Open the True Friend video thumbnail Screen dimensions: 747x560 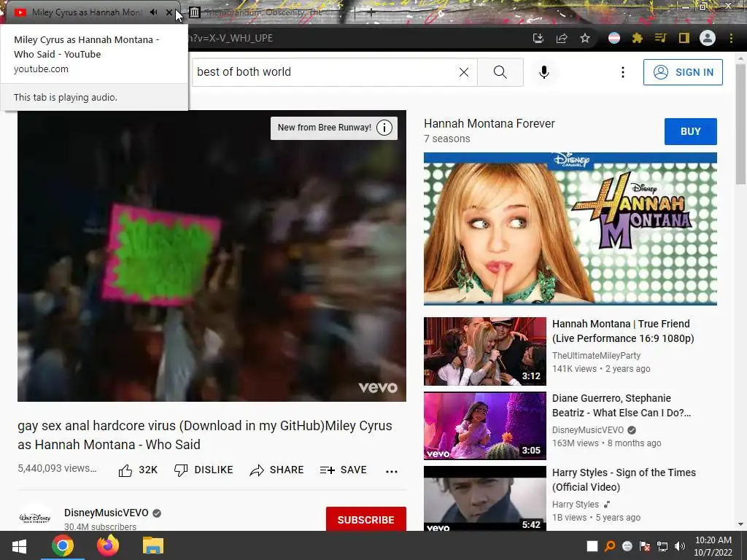coord(485,351)
